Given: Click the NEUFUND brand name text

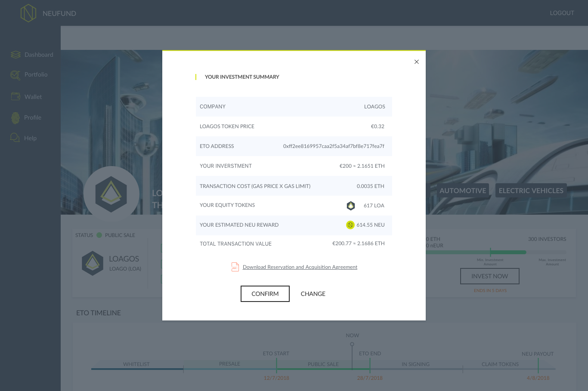Looking at the screenshot, I should point(59,13).
